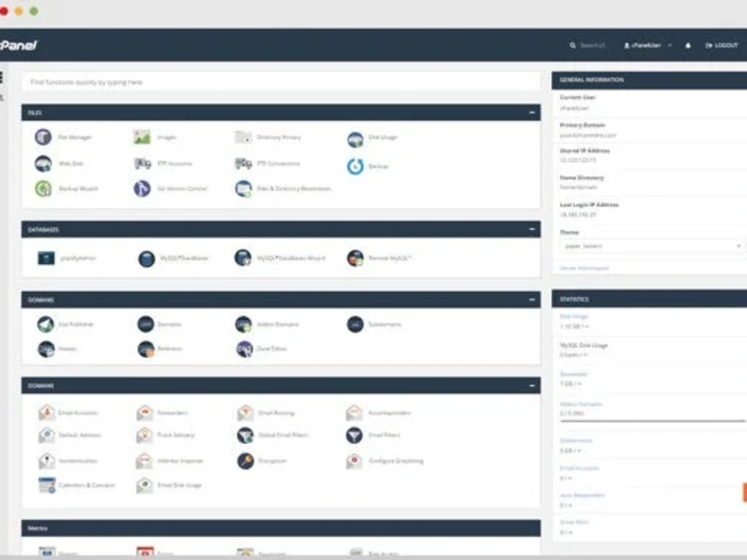Click the LOGOUT button
Viewport: 747px width, 560px height.
pos(722,45)
